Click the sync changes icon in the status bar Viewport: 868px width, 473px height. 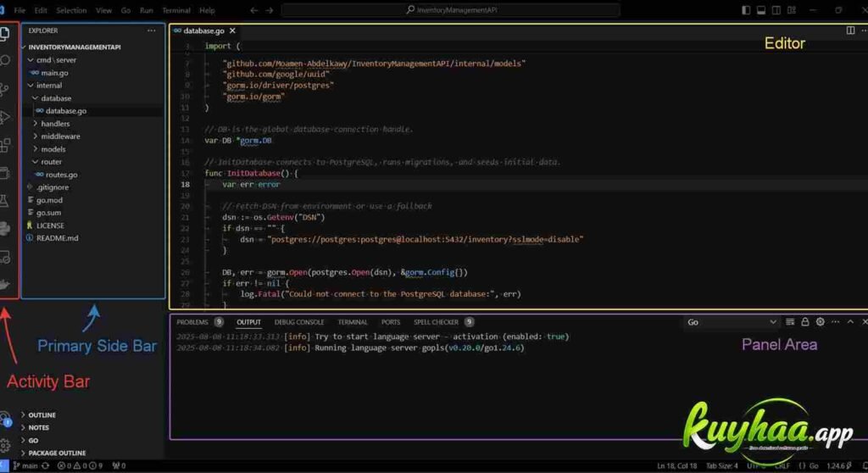pyautogui.click(x=46, y=466)
